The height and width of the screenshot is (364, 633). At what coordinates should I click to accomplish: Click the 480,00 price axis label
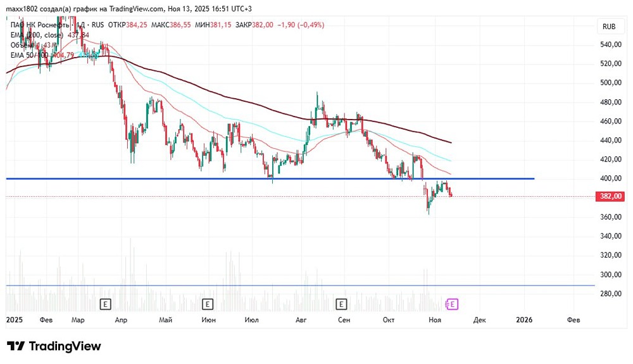coord(611,102)
